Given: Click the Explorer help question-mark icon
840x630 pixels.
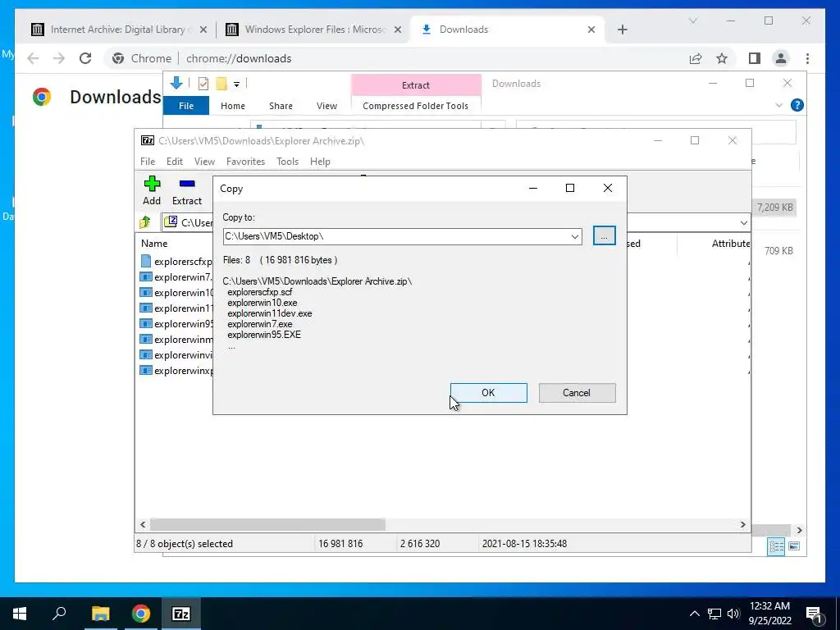Looking at the screenshot, I should 797,105.
